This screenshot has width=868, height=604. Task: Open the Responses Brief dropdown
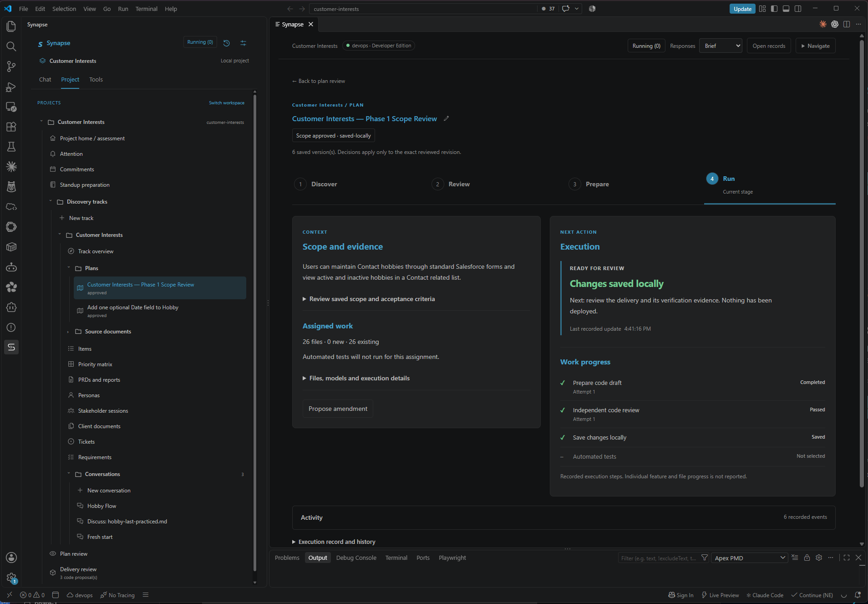click(721, 46)
